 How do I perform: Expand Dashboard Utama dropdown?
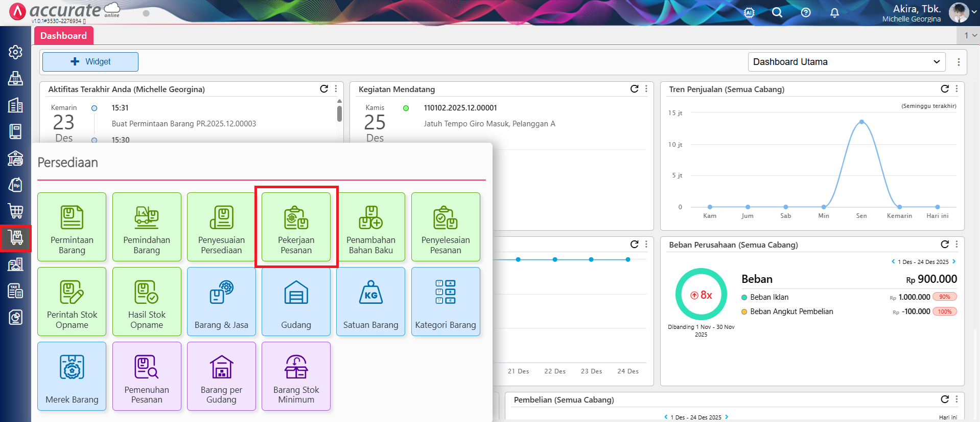tap(846, 62)
